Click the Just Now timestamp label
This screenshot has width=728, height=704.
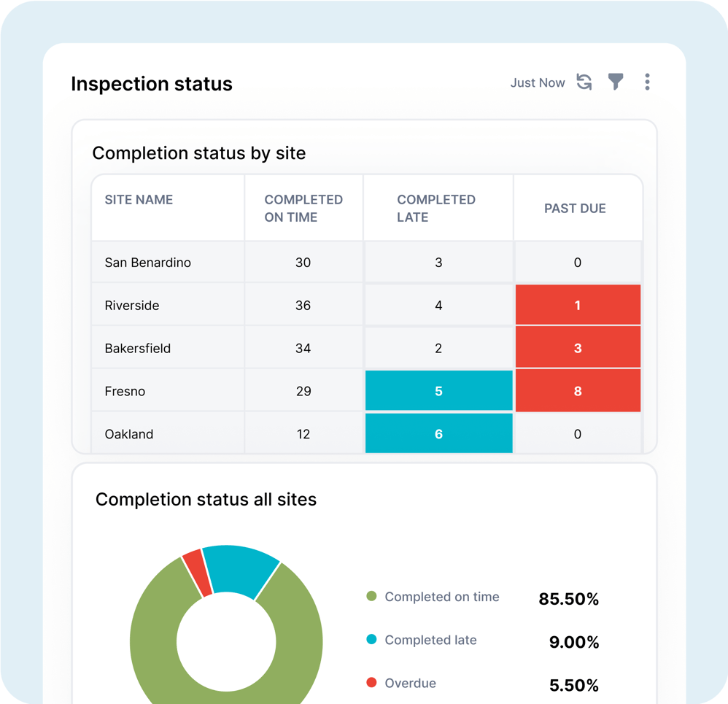(x=538, y=82)
